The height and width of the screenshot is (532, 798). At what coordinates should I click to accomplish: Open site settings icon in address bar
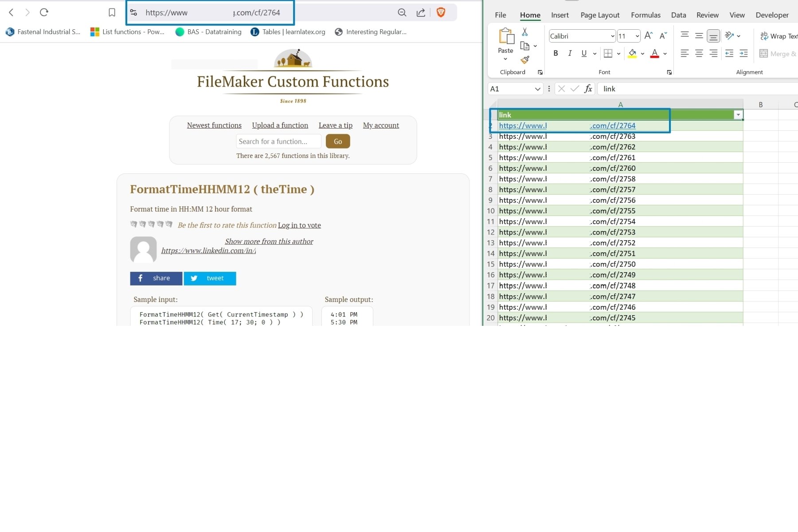pos(133,12)
